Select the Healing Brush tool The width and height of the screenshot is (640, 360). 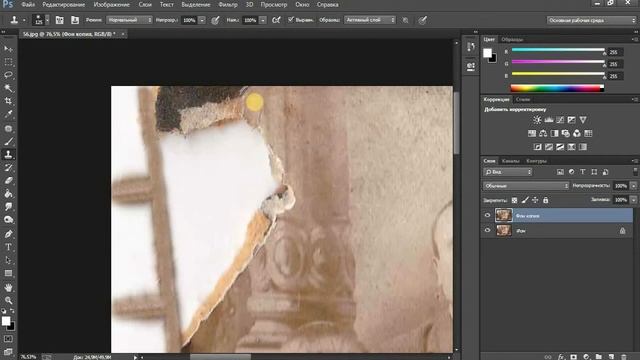pyautogui.click(x=8, y=129)
